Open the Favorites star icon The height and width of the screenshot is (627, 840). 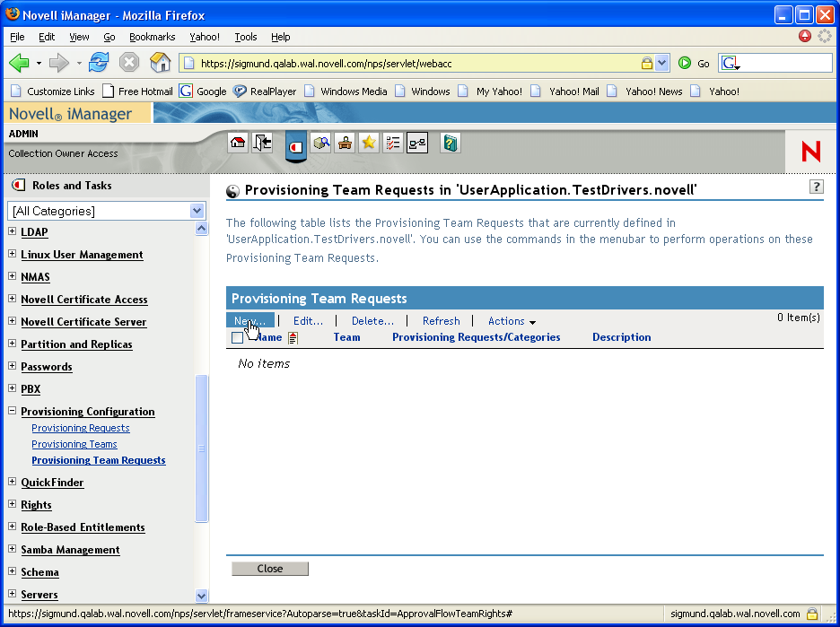point(369,143)
